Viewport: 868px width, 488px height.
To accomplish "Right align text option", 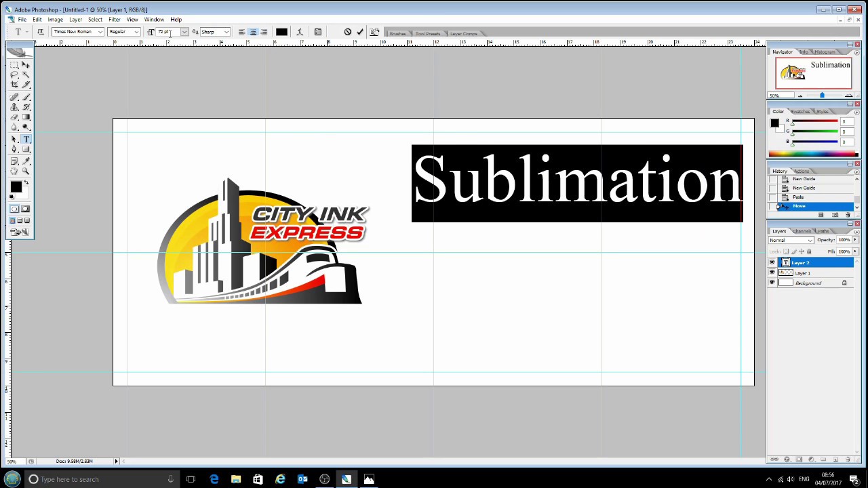I will click(264, 32).
